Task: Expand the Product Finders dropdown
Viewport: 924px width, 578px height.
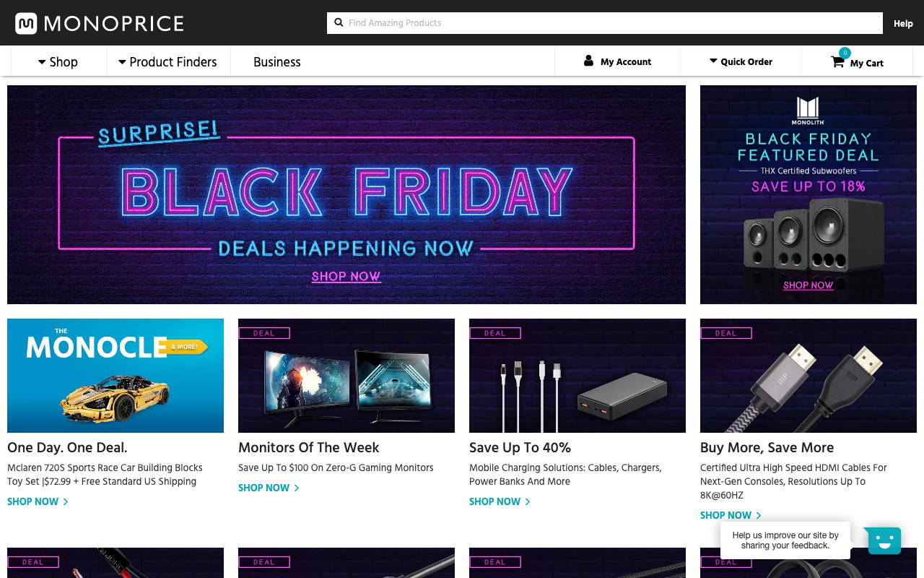Action: tap(167, 62)
